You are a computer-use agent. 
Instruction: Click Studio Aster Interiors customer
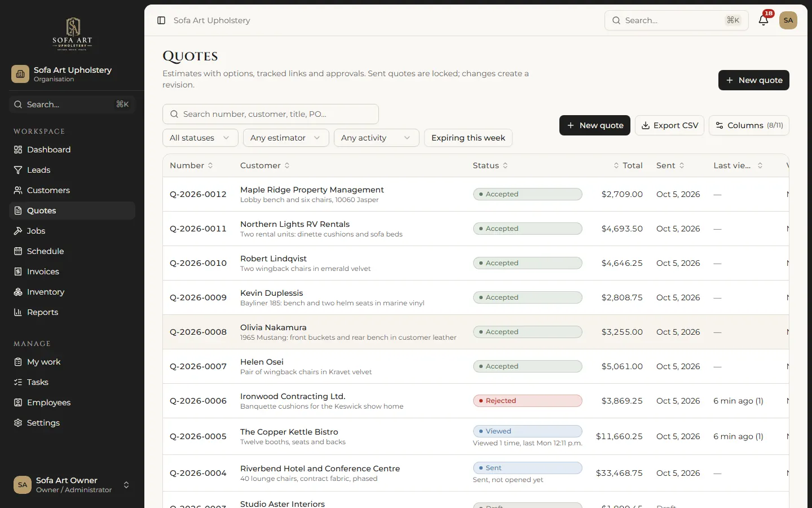[283, 503]
